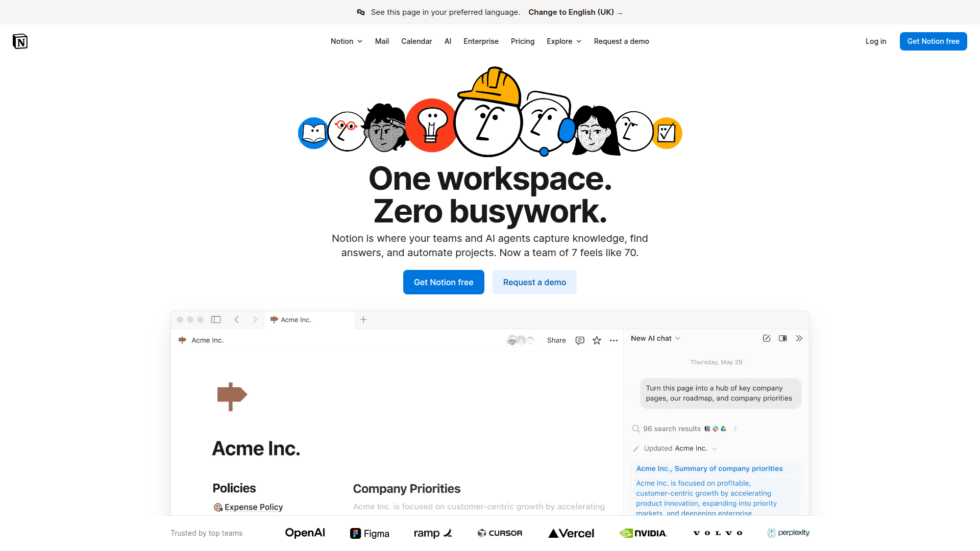Expand the Notion dropdown in the navbar
Viewport: 980px width, 551px height.
click(347, 41)
